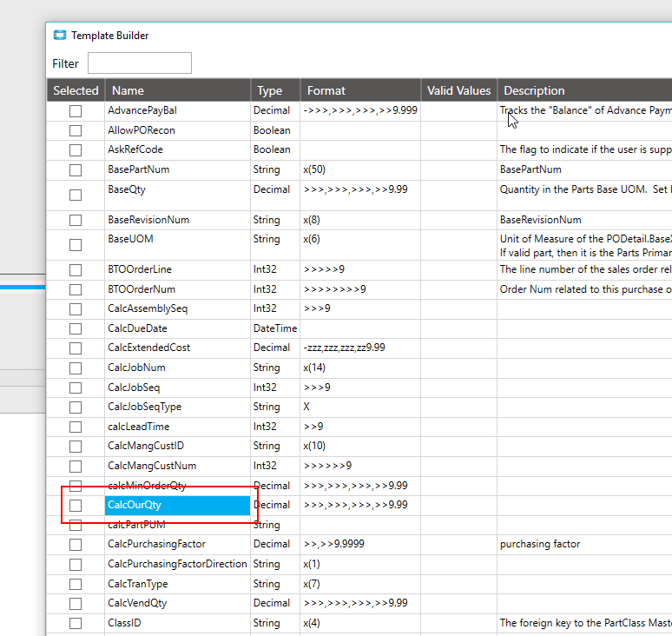Select the BTOOrderNum name cell

pyautogui.click(x=178, y=289)
